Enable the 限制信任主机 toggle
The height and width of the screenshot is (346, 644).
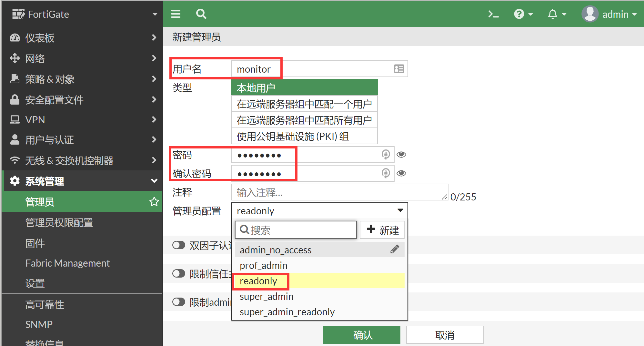[x=179, y=274]
